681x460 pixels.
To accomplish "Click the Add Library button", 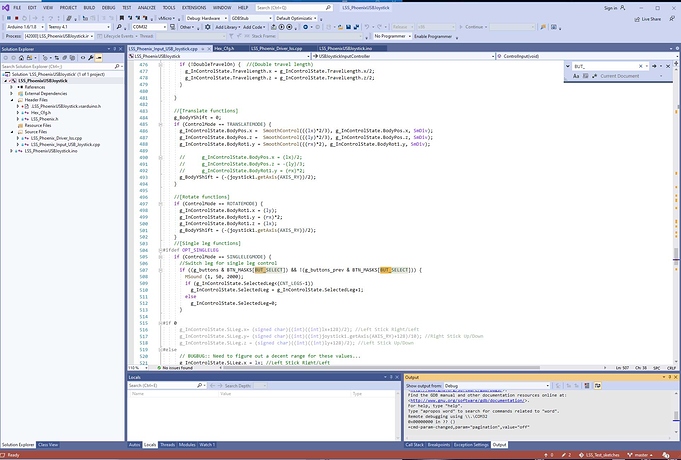I will click(227, 27).
